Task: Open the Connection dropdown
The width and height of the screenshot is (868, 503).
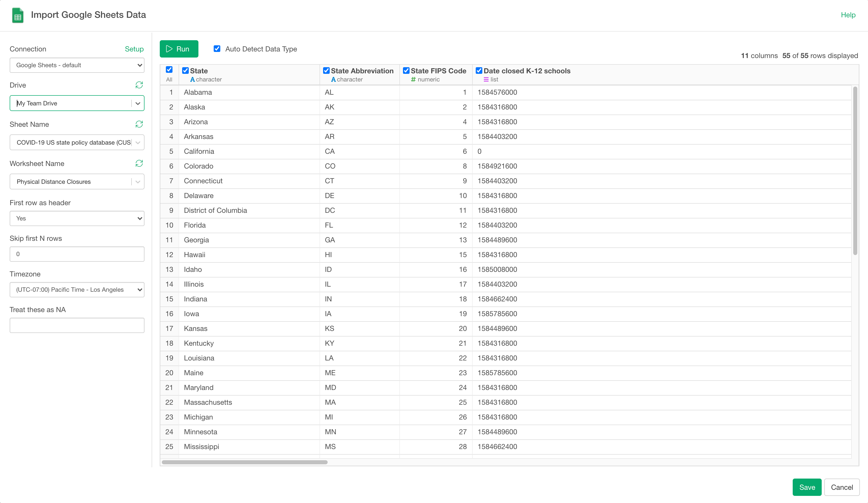Action: (x=77, y=65)
